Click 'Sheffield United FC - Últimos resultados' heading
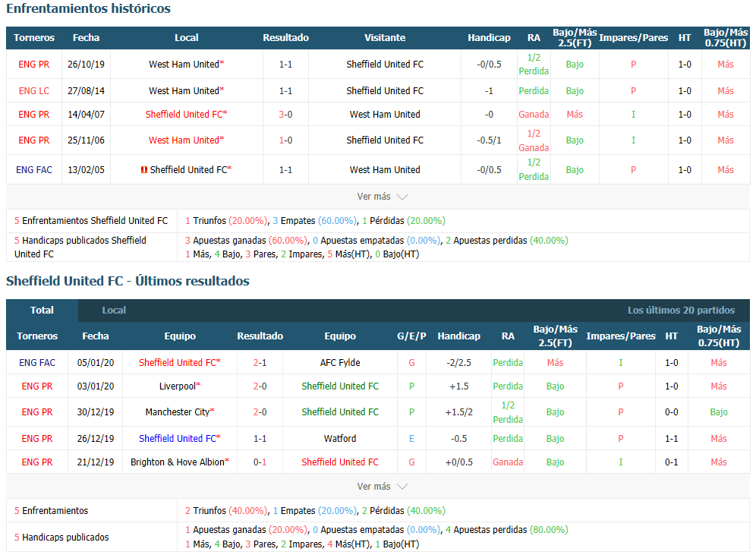Screen dimensions: 756x555 (128, 281)
